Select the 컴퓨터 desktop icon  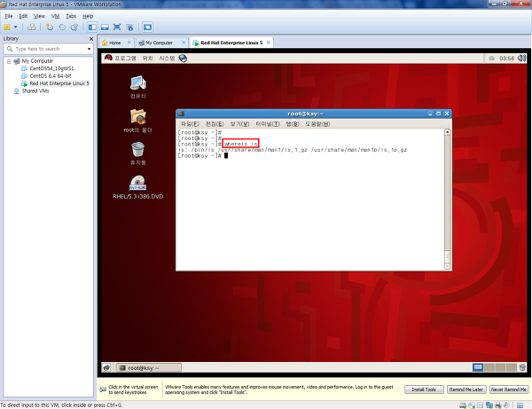[138, 87]
